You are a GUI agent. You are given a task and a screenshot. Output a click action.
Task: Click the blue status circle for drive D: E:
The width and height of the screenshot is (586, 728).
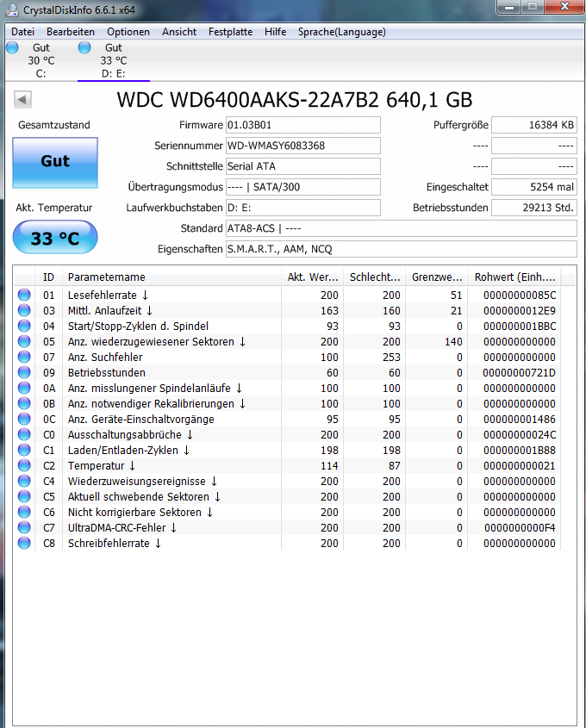coord(84,47)
